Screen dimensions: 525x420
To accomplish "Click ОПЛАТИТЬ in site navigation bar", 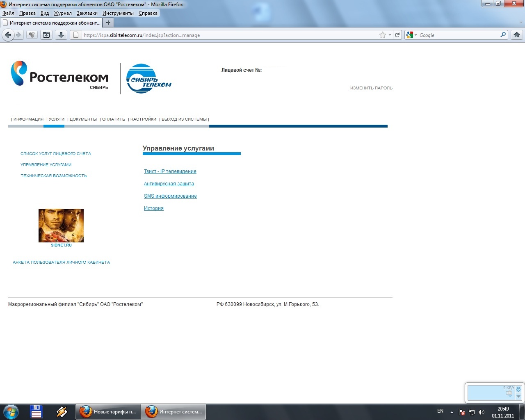I will click(114, 119).
